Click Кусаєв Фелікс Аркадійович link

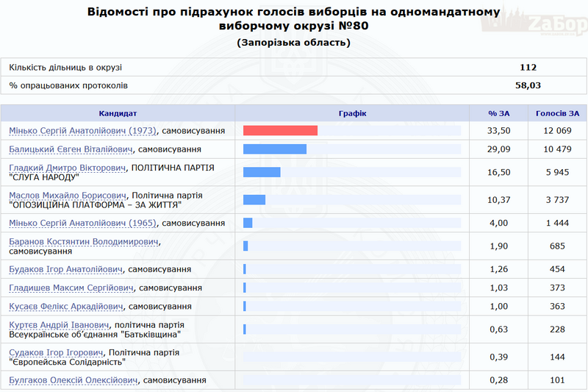[x=65, y=306]
